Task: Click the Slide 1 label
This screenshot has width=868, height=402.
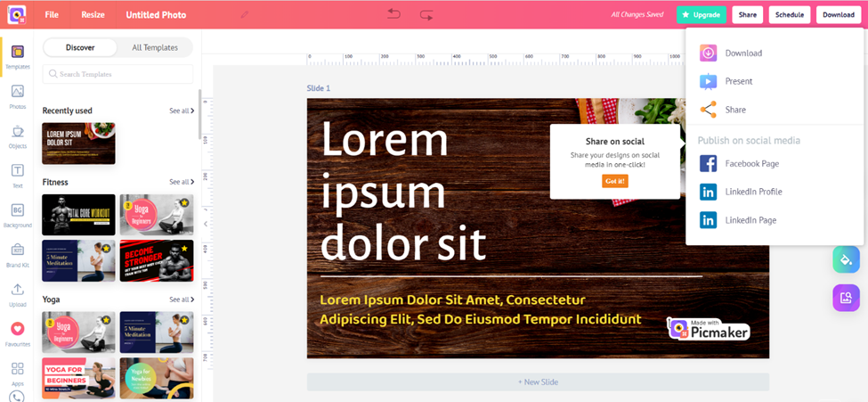Action: pos(319,88)
